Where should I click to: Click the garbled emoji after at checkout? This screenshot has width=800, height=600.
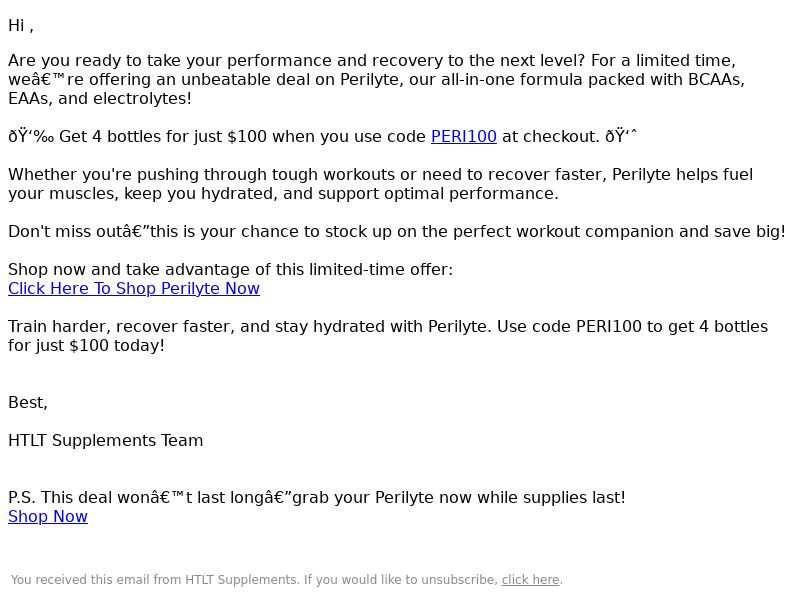621,137
